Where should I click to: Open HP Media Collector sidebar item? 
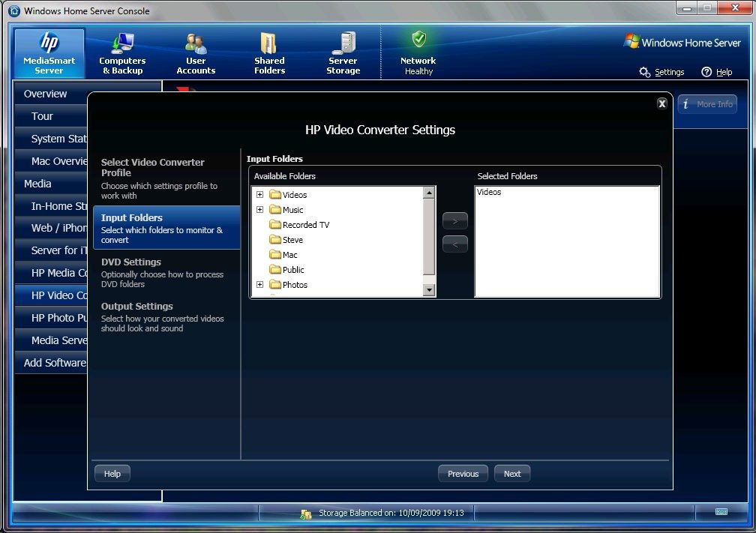(51, 273)
